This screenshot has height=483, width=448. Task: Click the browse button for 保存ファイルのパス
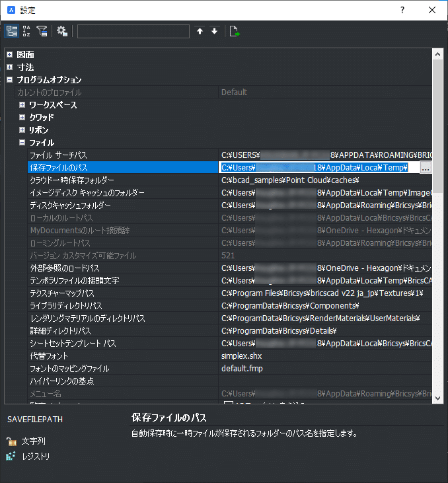426,168
